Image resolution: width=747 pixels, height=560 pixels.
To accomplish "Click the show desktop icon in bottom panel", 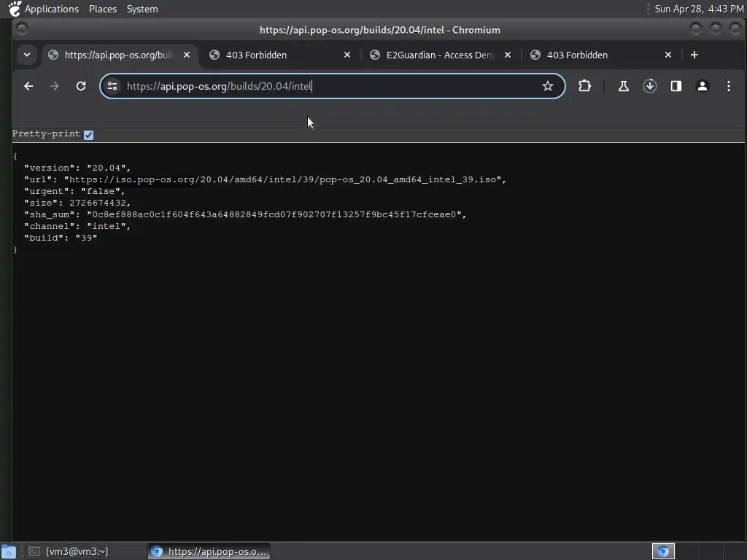I will click(x=9, y=552).
